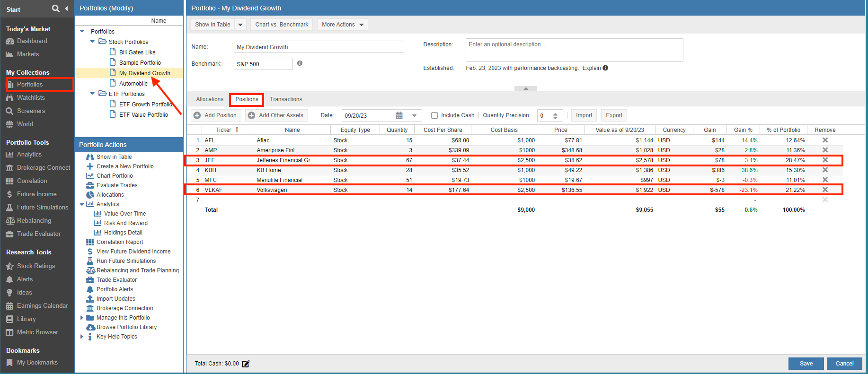
Task: Switch to the Allocations tab
Action: point(210,99)
